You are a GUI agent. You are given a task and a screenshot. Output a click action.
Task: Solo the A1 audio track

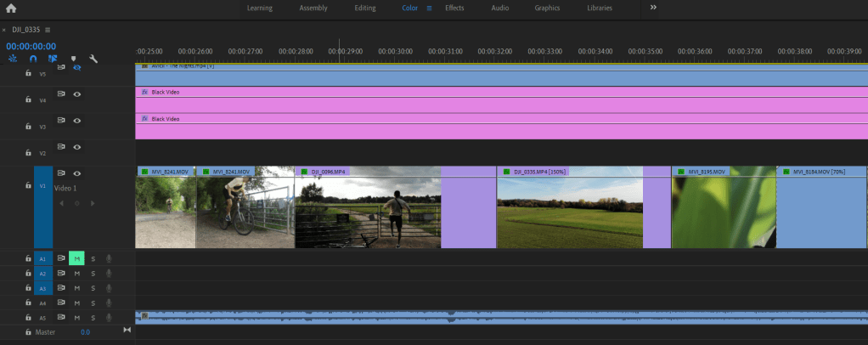point(93,258)
